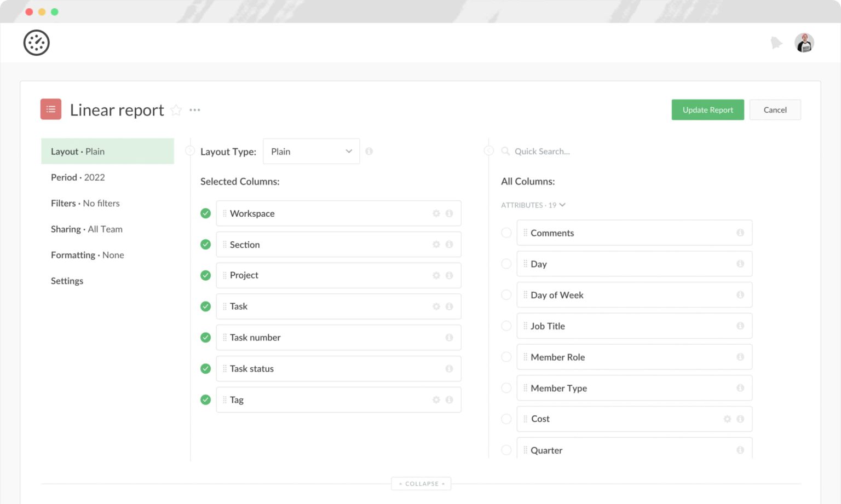Click the red list icon beside Linear report
This screenshot has width=841, height=504.
(x=51, y=109)
